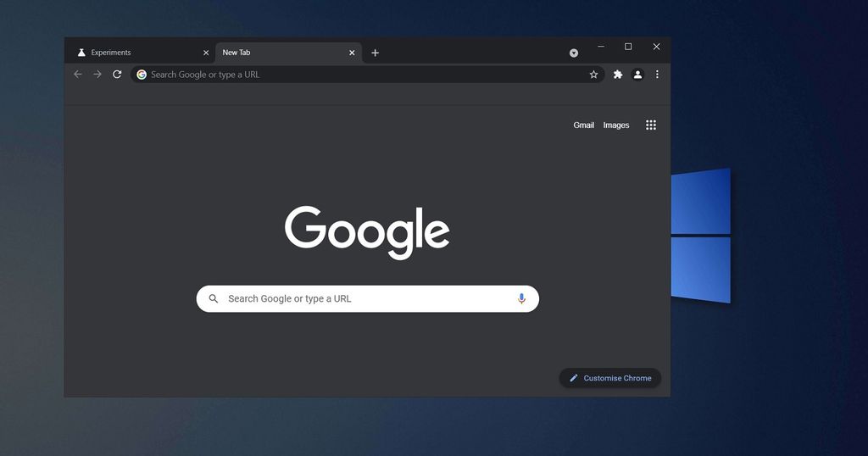
Task: Open the profile avatar icon
Action: tap(637, 75)
